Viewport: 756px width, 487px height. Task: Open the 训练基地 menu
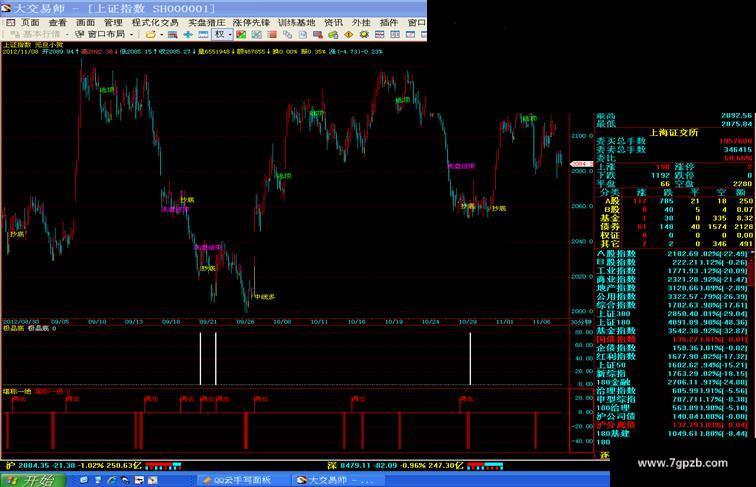[297, 23]
